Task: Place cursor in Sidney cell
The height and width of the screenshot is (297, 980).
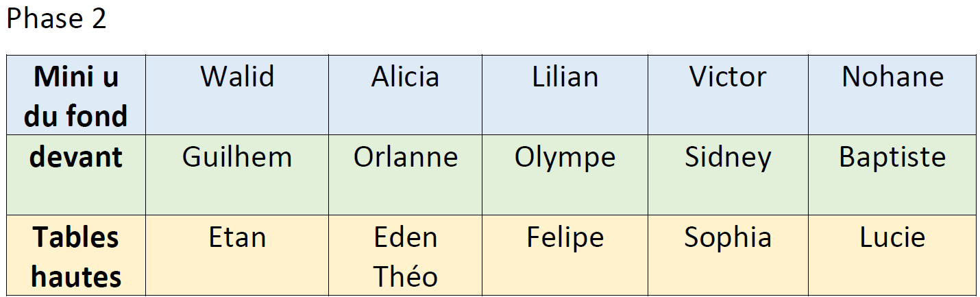Action: click(728, 158)
